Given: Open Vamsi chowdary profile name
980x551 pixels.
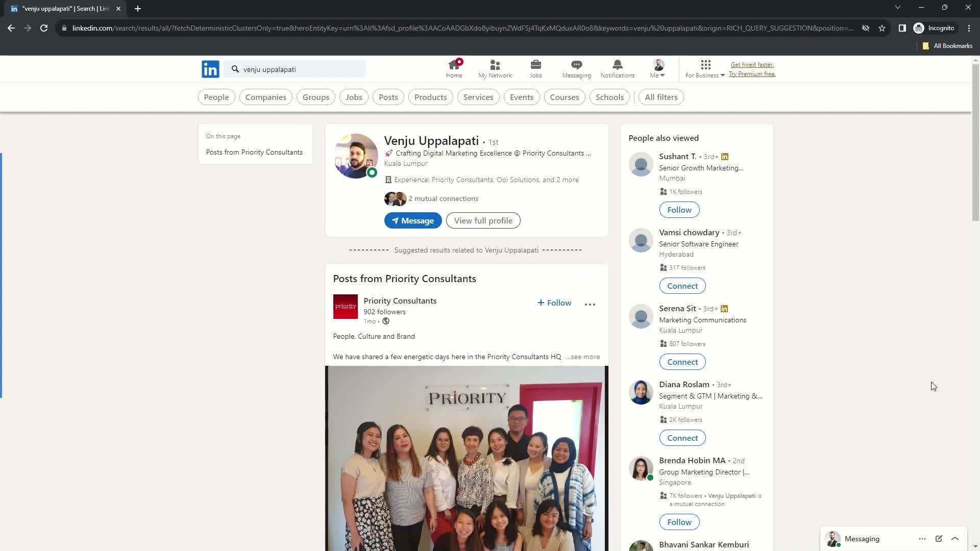Looking at the screenshot, I should point(689,232).
